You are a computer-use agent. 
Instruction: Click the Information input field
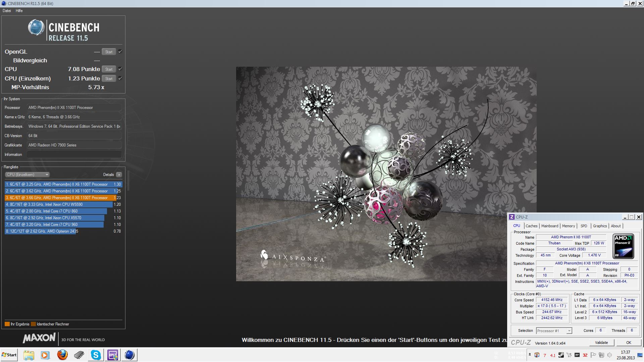pyautogui.click(x=74, y=155)
